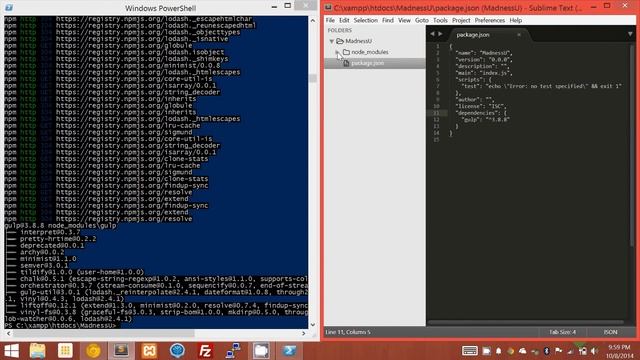640x360 pixels.
Task: Change Tab Size: 4 setting
Action: [x=562, y=332]
